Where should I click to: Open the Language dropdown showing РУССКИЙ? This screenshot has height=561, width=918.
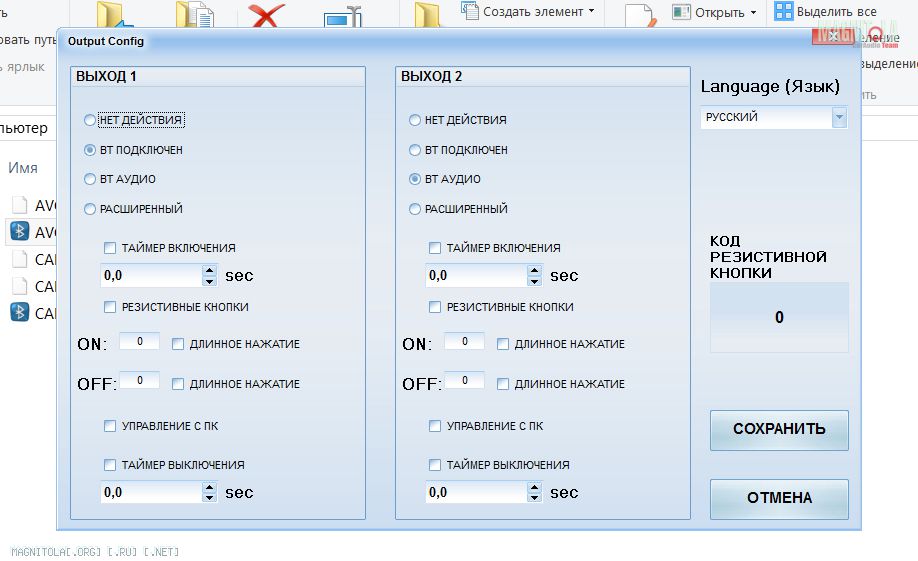tap(839, 118)
